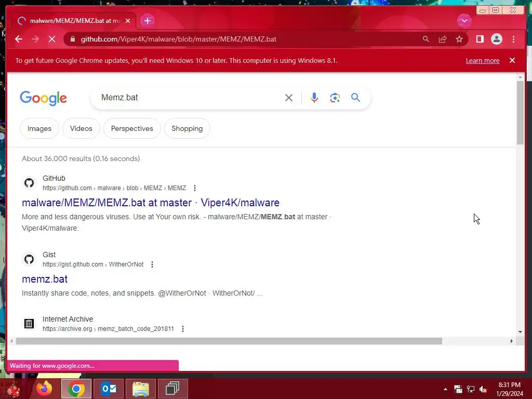Open the stacked-windows taskbar icon
The height and width of the screenshot is (399, 532).
tap(172, 389)
